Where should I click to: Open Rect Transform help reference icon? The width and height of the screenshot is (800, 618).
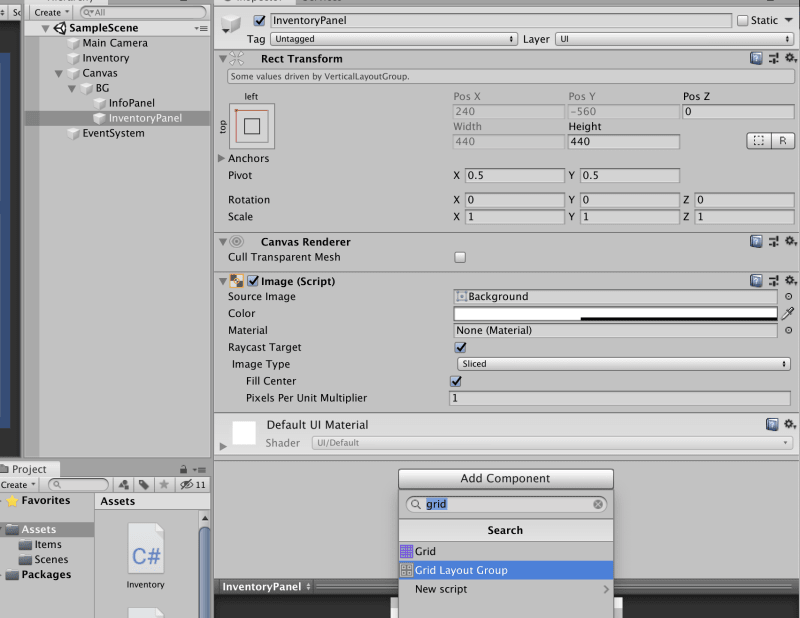(756, 59)
